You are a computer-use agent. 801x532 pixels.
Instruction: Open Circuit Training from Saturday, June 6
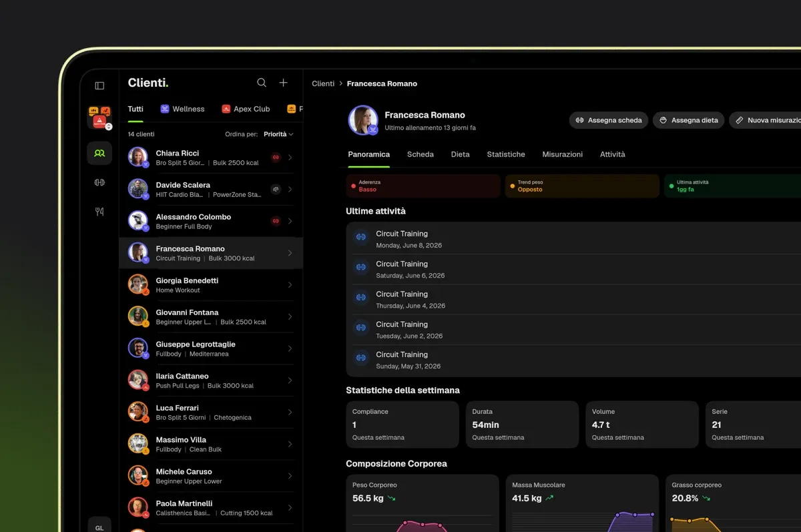(573, 270)
